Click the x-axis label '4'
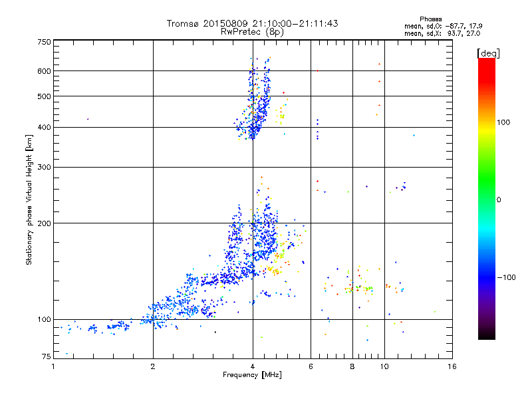Screen dimensions: 532x399 pos(253,366)
